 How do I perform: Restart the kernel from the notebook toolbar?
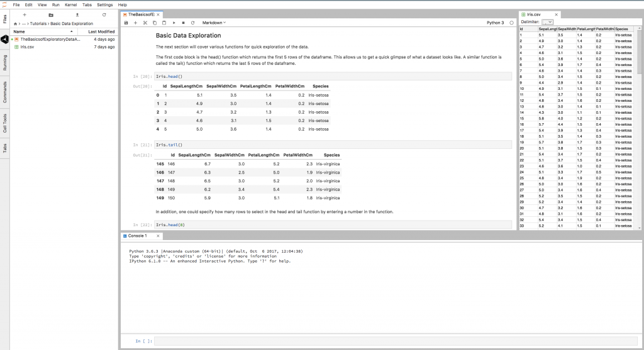(x=192, y=23)
